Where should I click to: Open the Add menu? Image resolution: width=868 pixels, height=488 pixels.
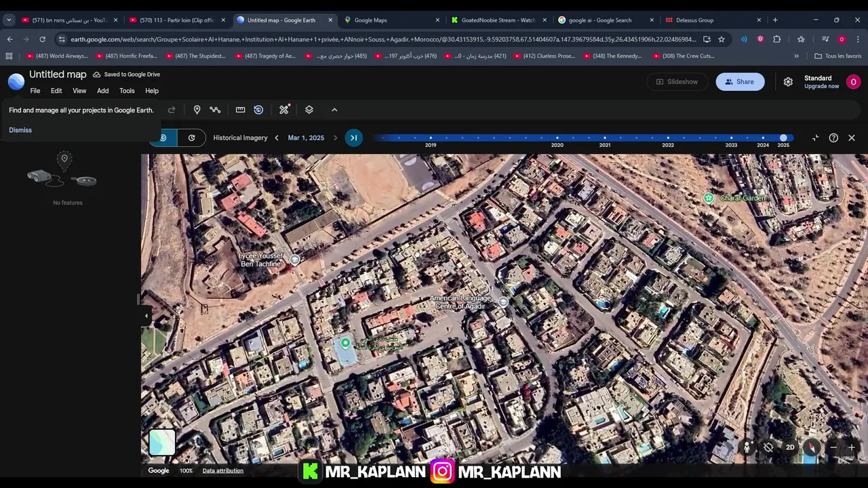102,91
